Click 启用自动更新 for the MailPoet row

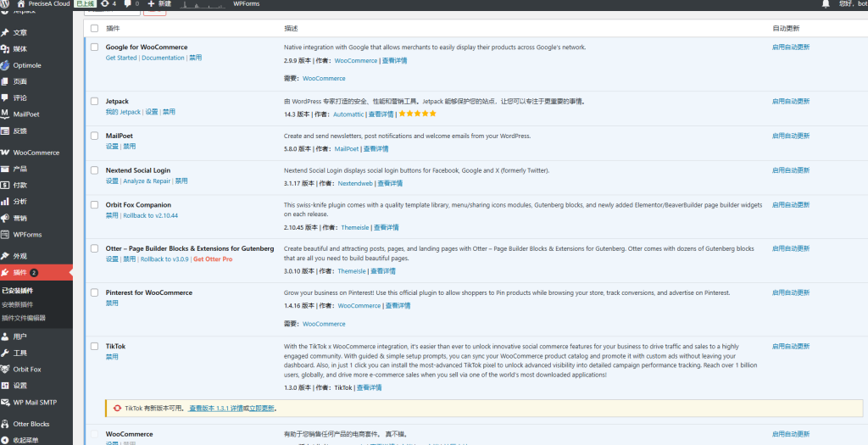click(x=791, y=136)
